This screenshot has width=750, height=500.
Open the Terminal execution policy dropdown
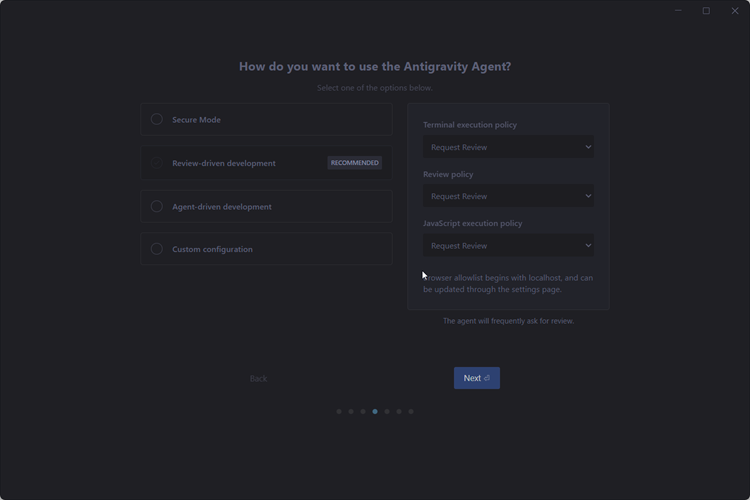pyautogui.click(x=508, y=147)
